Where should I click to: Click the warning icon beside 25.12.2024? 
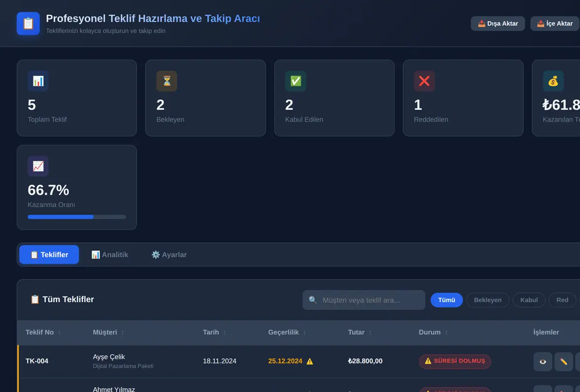310,362
